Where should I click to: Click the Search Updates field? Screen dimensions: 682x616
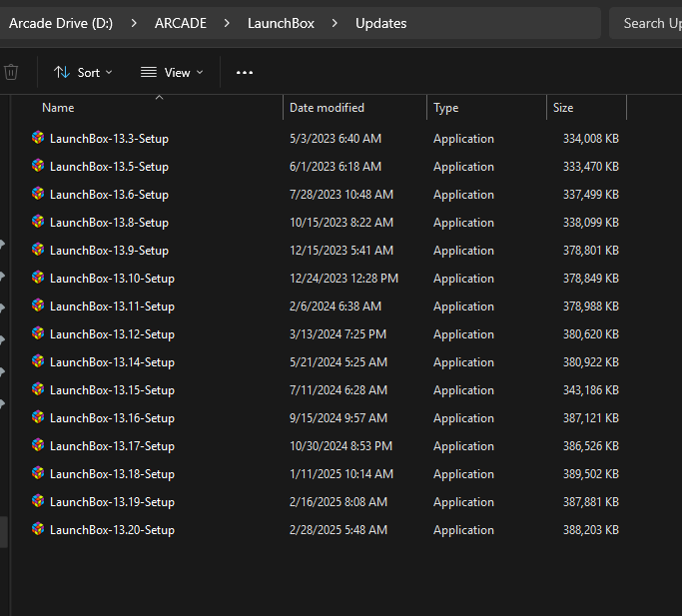tap(645, 23)
